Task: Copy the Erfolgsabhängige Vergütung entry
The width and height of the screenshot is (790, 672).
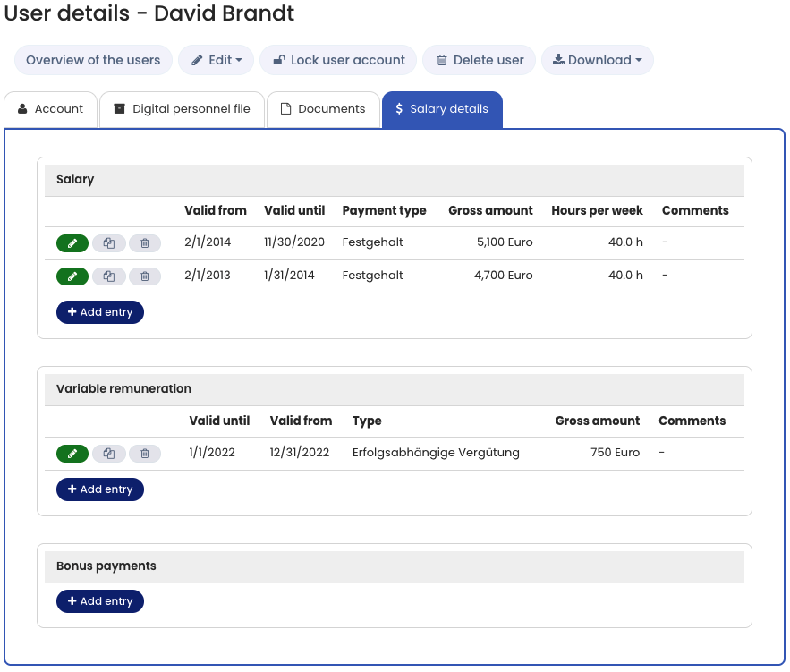Action: (x=109, y=454)
